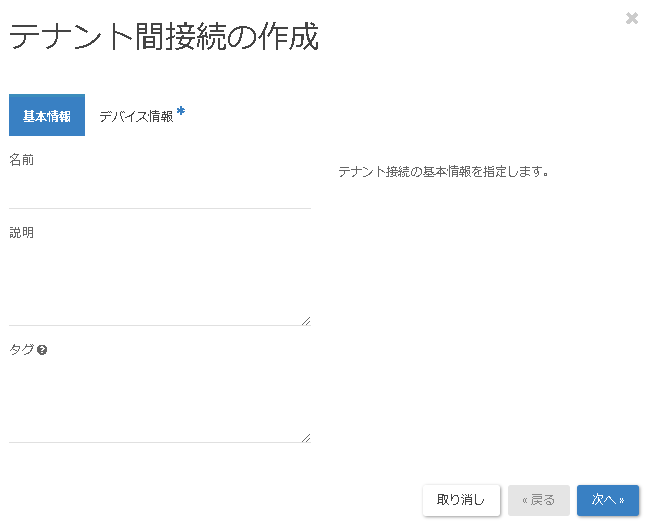Viewport: 652px width, 527px height.
Task: Switch to the 基本情報 tab
Action: pyautogui.click(x=47, y=116)
